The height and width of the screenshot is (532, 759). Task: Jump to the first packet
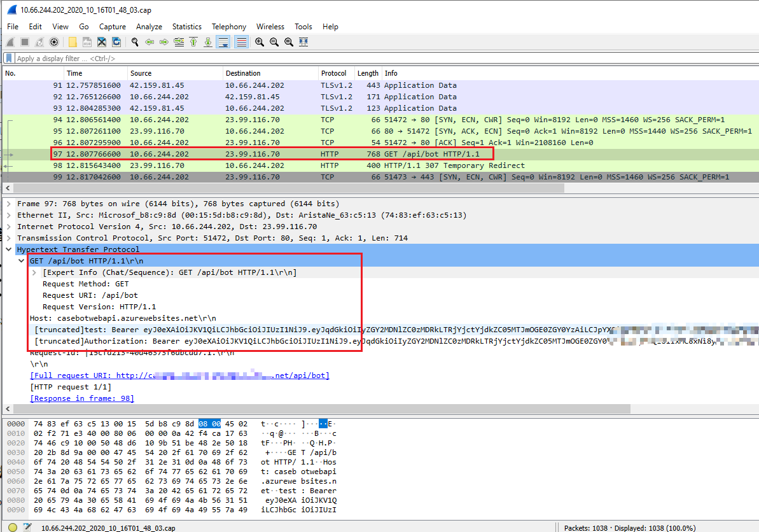193,42
